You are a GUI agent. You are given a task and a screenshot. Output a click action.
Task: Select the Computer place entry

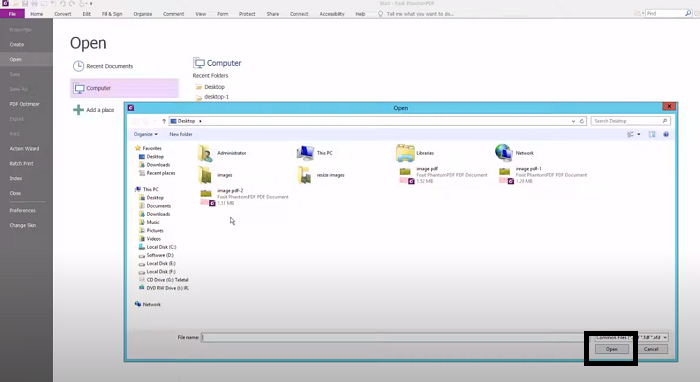pyautogui.click(x=124, y=88)
